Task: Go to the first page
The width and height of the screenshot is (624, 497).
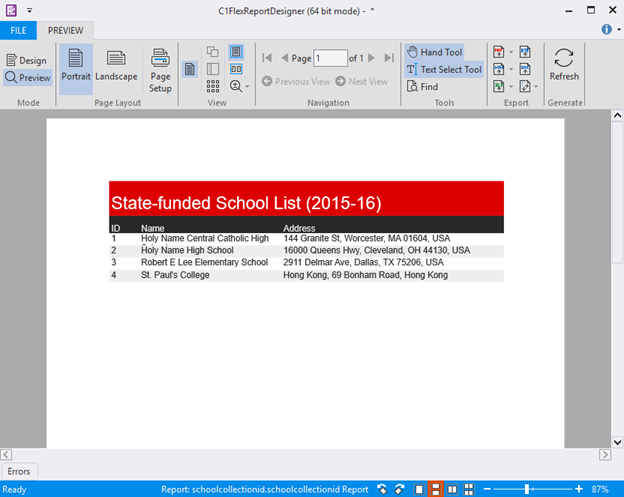Action: pos(267,58)
